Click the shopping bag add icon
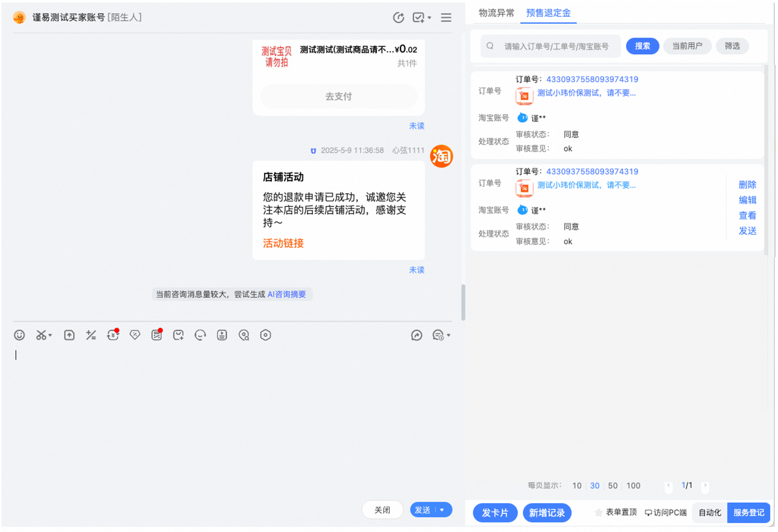 pos(178,335)
